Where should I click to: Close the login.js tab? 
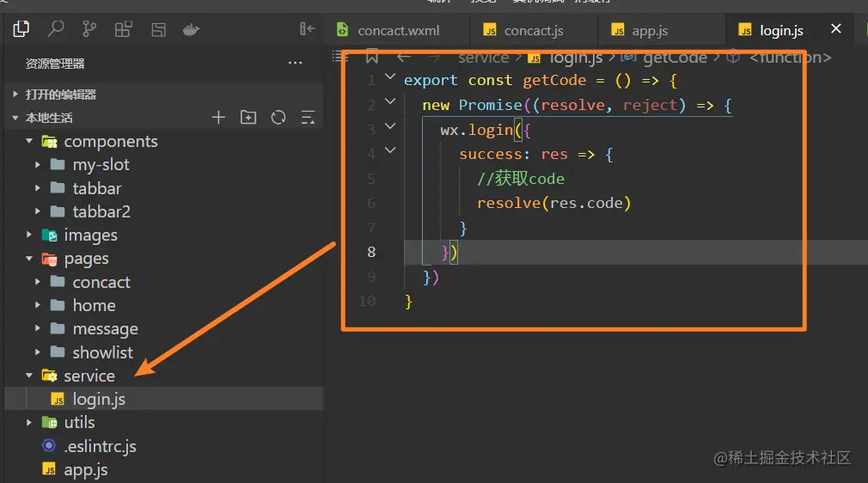pyautogui.click(x=836, y=29)
